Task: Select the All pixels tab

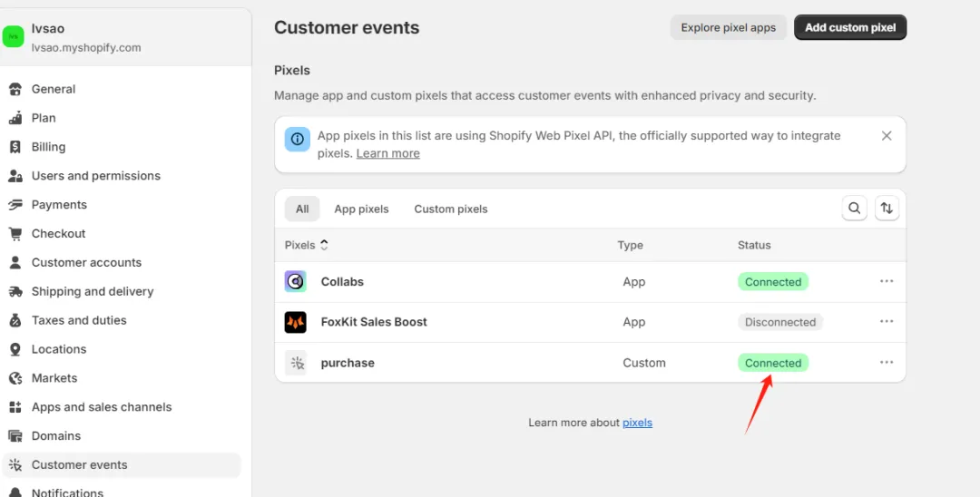Action: 302,210
